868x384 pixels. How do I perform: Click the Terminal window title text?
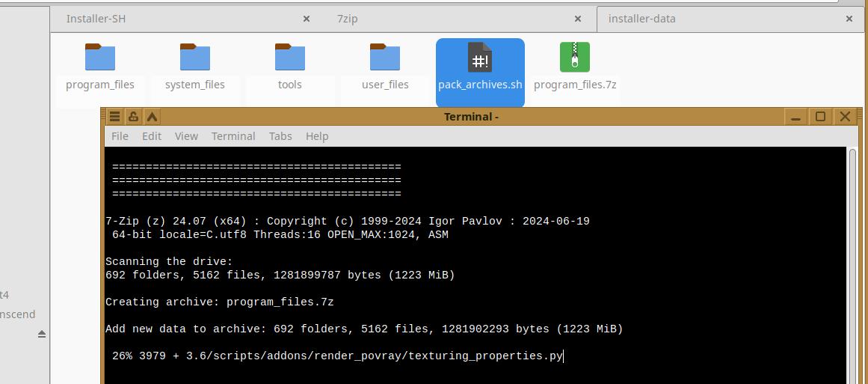click(471, 117)
